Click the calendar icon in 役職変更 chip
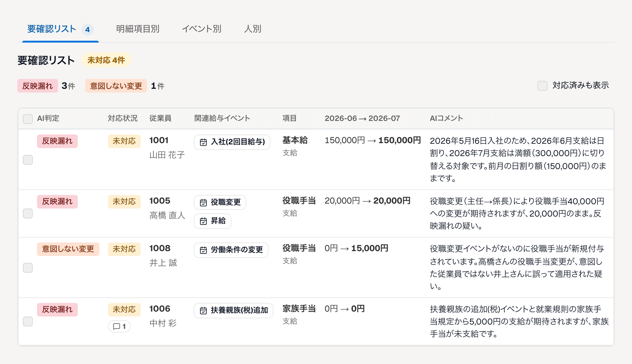This screenshot has height=364, width=632. coord(203,203)
